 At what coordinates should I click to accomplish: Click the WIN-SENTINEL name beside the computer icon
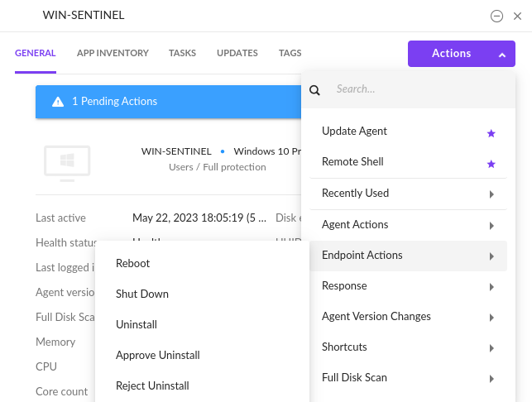click(x=176, y=151)
